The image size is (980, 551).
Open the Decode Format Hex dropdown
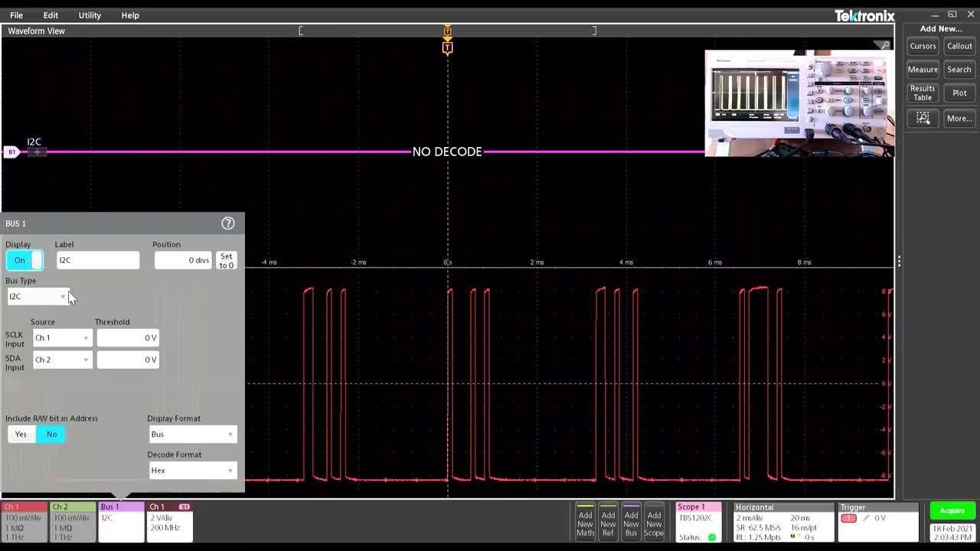192,471
